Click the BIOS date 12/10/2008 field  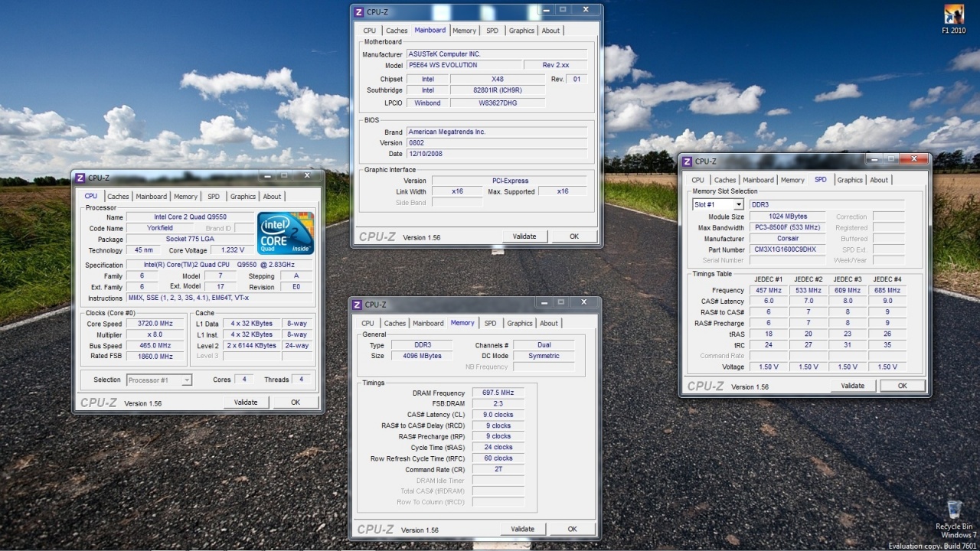[x=496, y=154]
